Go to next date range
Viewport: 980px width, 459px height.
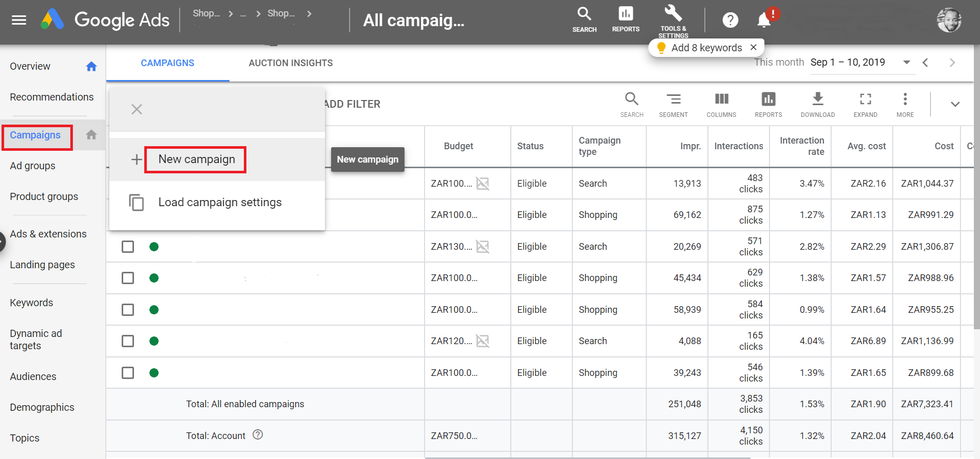(952, 63)
